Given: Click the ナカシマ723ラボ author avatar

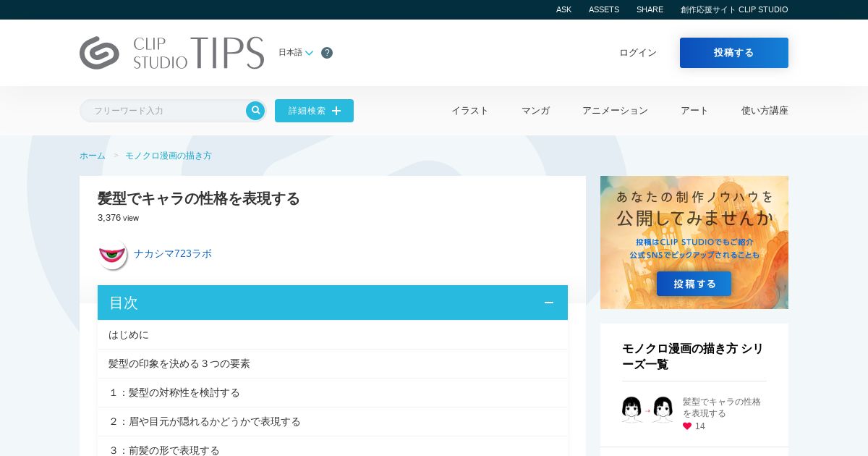Looking at the screenshot, I should (112, 254).
